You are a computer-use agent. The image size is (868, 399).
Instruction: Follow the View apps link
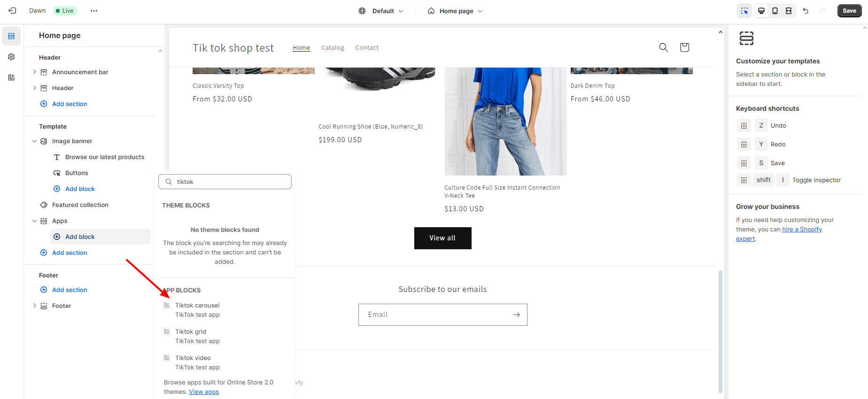204,392
